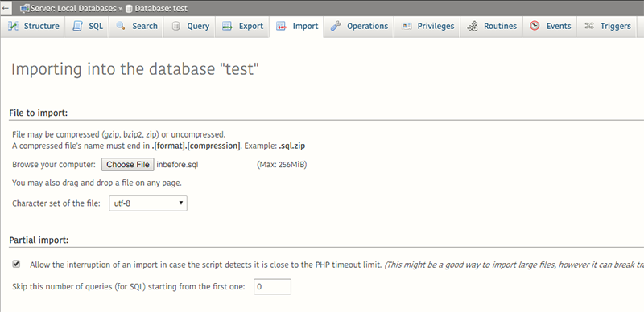
Task: Click the Search magnifier icon
Action: [120, 26]
